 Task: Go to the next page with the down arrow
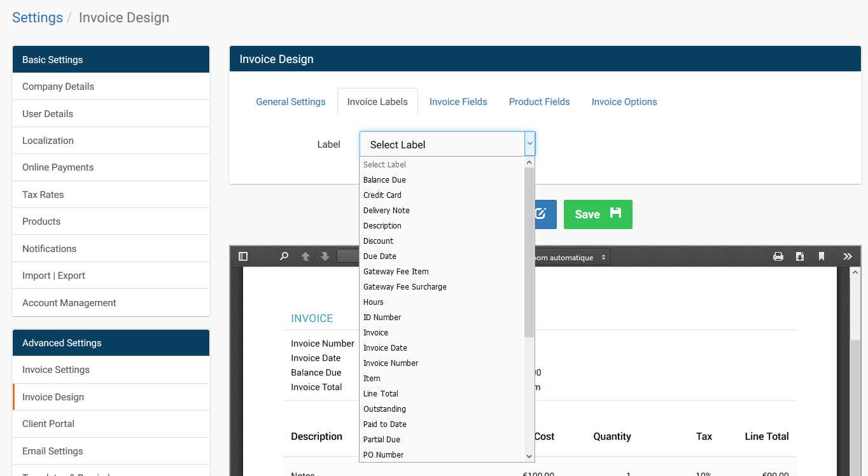coord(325,256)
